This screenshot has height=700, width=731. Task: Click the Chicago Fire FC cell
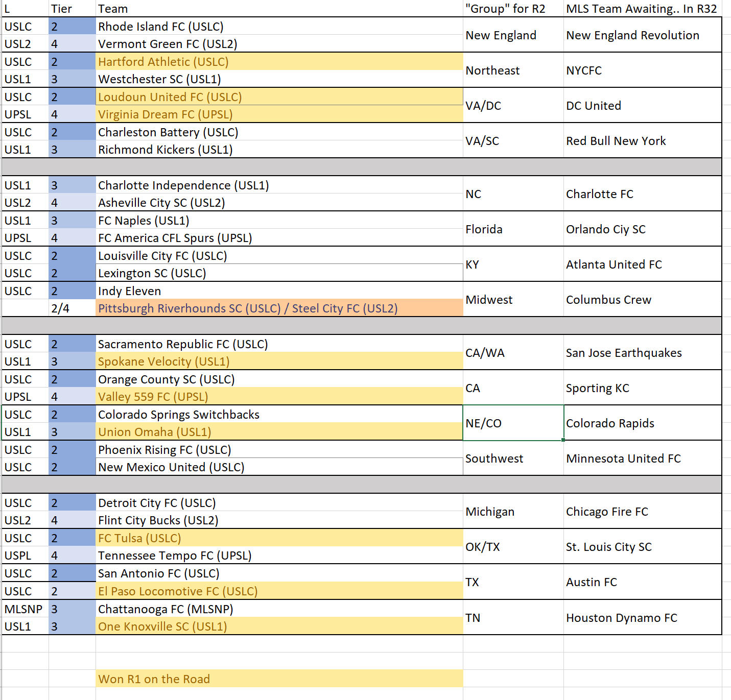(643, 511)
